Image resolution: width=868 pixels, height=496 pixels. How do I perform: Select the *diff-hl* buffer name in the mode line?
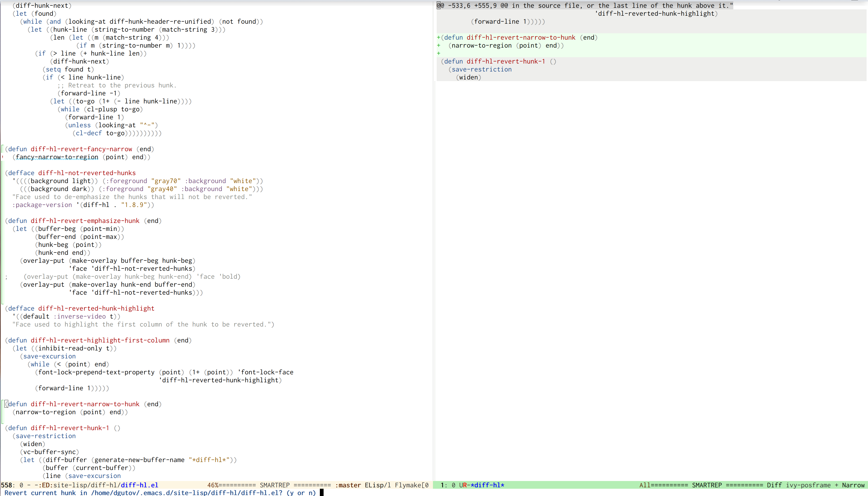tap(487, 485)
